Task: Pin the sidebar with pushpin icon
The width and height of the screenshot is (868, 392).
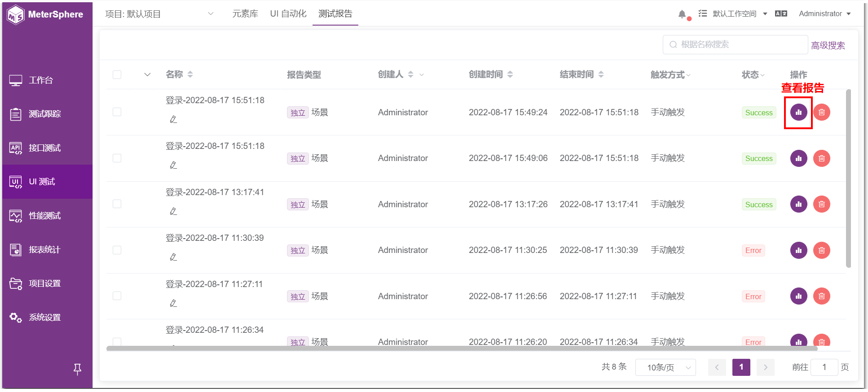Action: pyautogui.click(x=77, y=369)
